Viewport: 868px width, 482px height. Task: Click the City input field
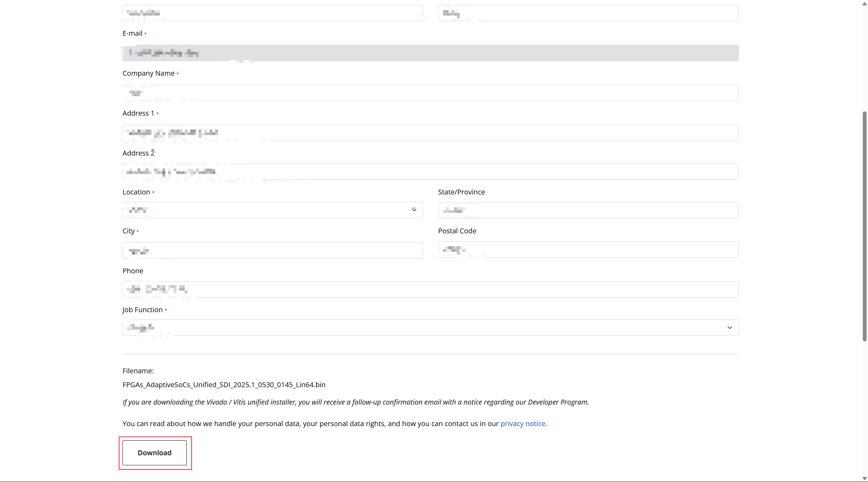coord(273,250)
